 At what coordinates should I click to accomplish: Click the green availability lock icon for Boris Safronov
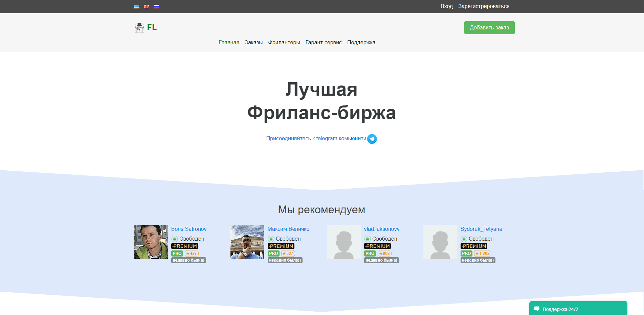(175, 239)
